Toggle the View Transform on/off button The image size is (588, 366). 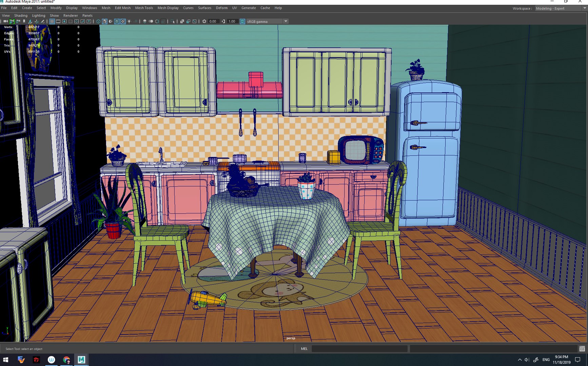242,21
